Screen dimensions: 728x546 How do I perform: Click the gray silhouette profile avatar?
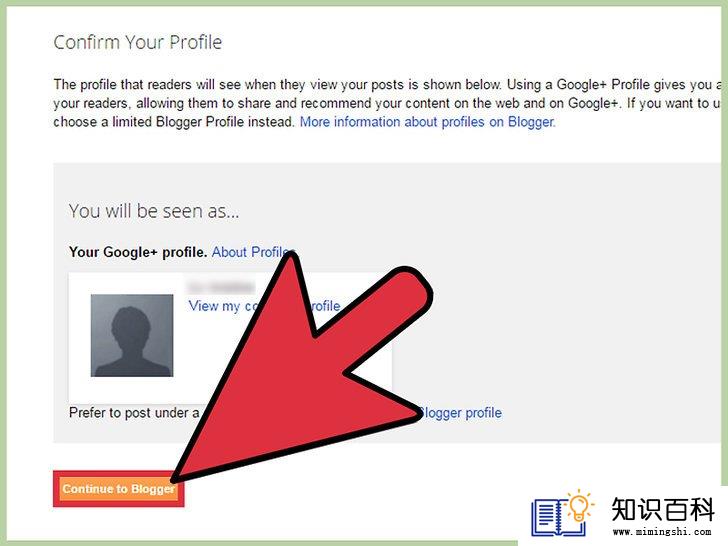[132, 335]
